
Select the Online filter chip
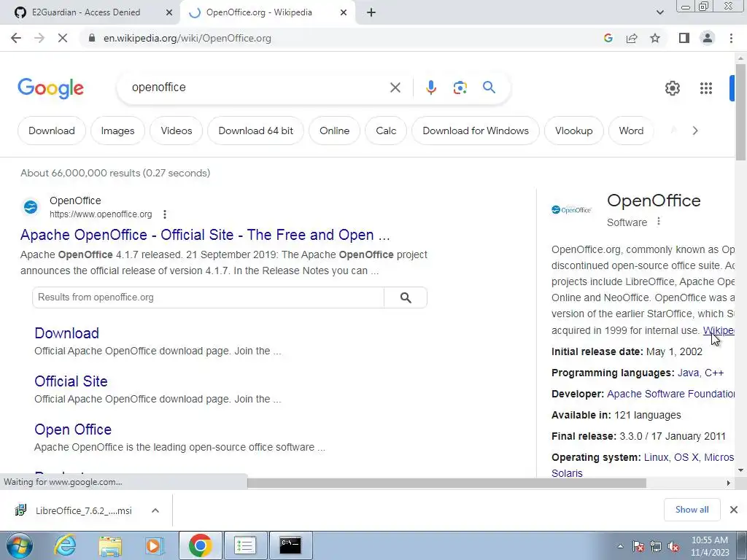(334, 131)
